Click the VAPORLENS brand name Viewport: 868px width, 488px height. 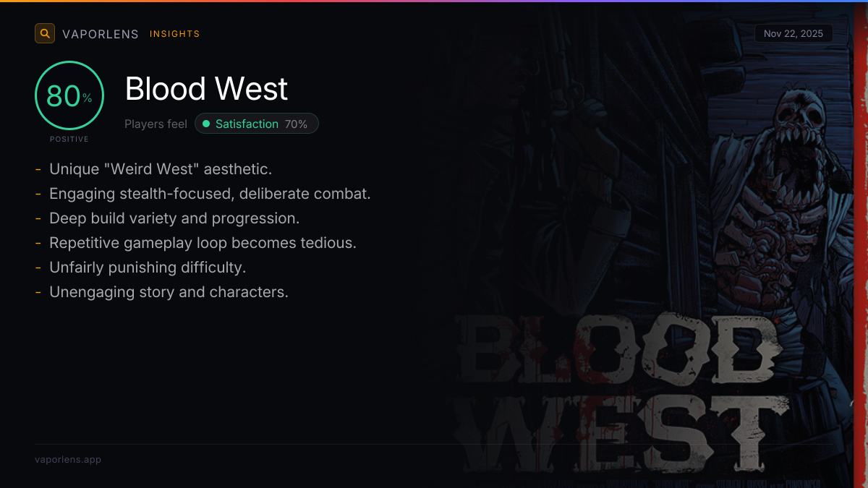(101, 34)
